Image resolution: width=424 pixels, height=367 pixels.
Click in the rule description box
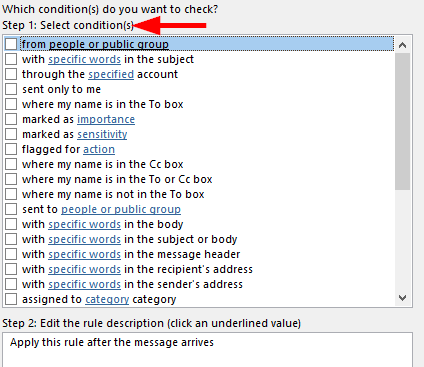click(207, 349)
